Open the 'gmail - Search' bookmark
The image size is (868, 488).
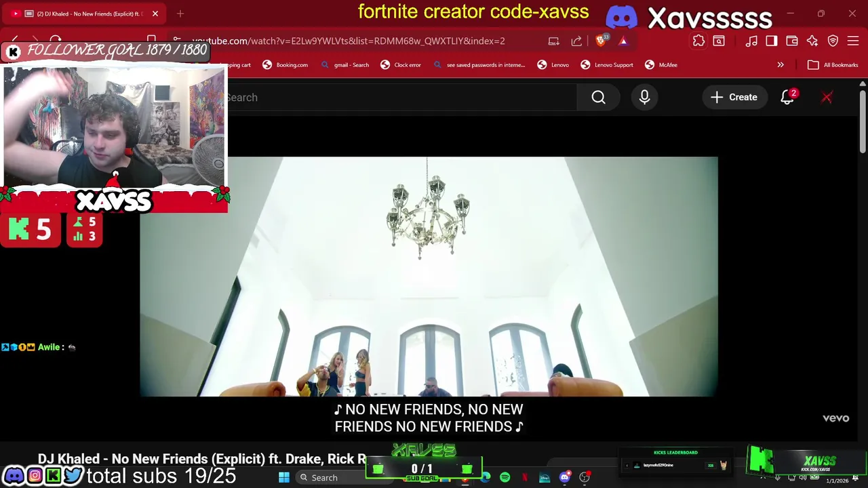[x=345, y=65]
